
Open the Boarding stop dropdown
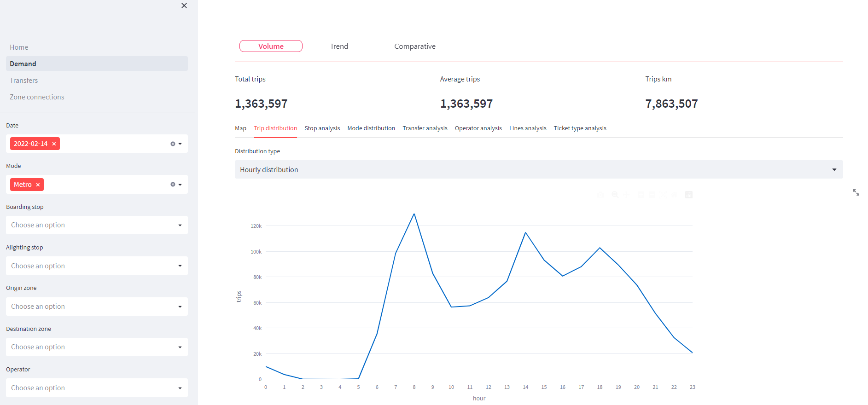pyautogui.click(x=97, y=225)
